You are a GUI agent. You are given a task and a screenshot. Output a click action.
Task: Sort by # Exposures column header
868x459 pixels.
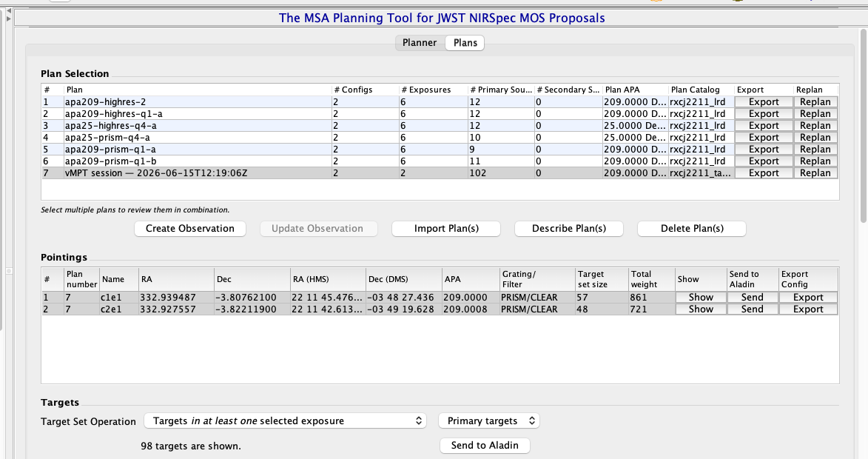pos(434,90)
